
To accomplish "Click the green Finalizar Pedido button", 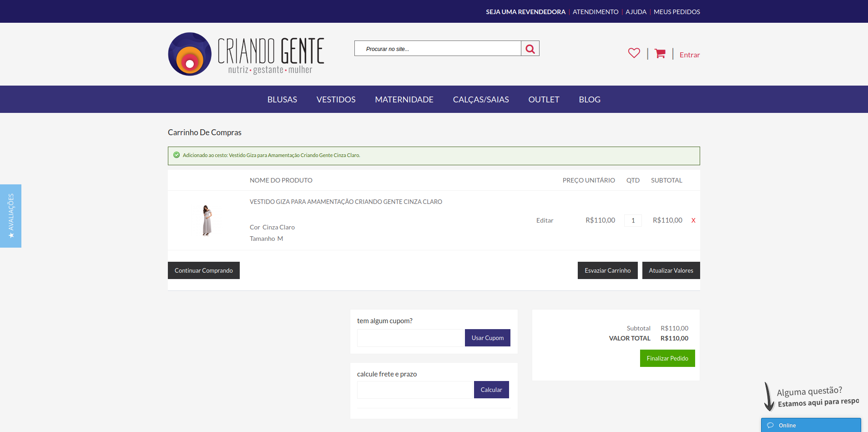I will (667, 358).
